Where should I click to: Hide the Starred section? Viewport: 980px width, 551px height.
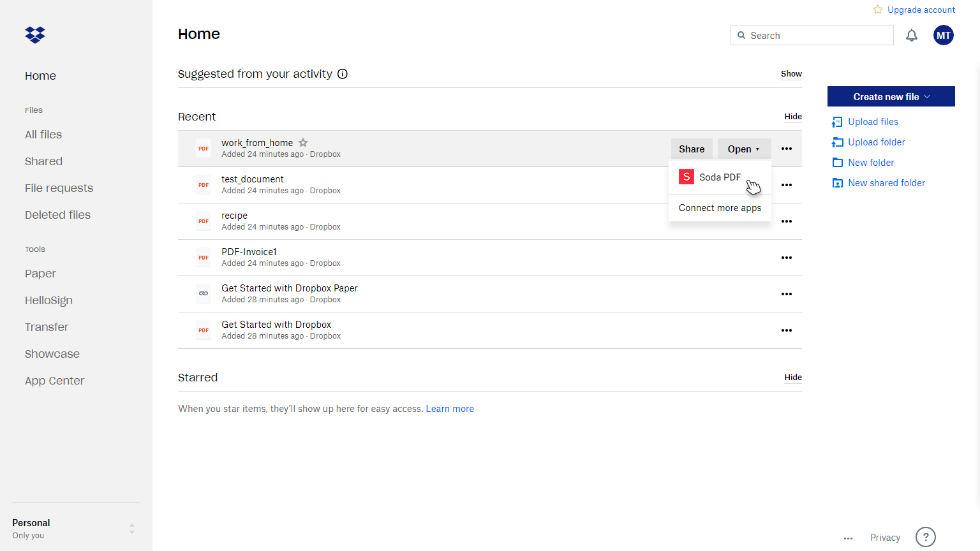(793, 378)
